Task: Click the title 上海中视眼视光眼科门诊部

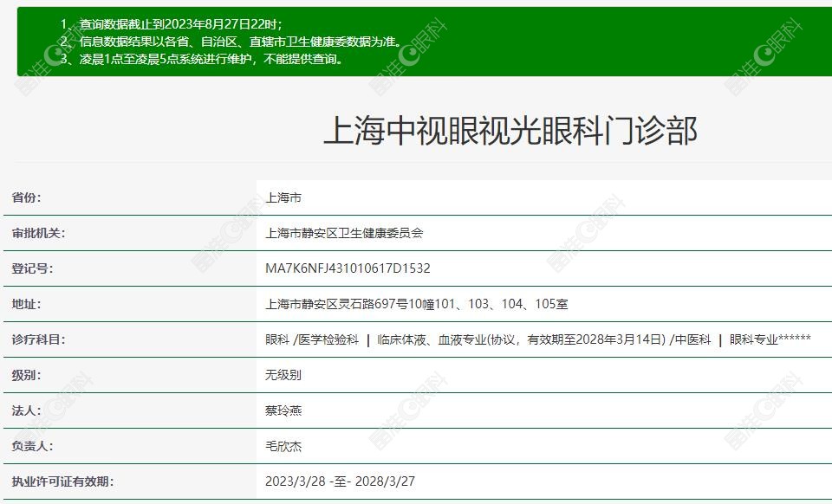Action: point(510,131)
